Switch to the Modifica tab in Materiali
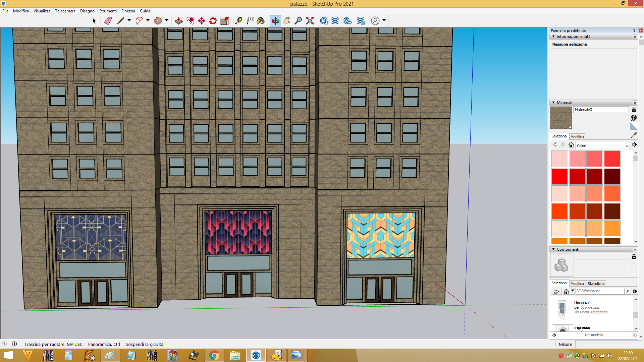This screenshot has height=362, width=644. (x=577, y=137)
